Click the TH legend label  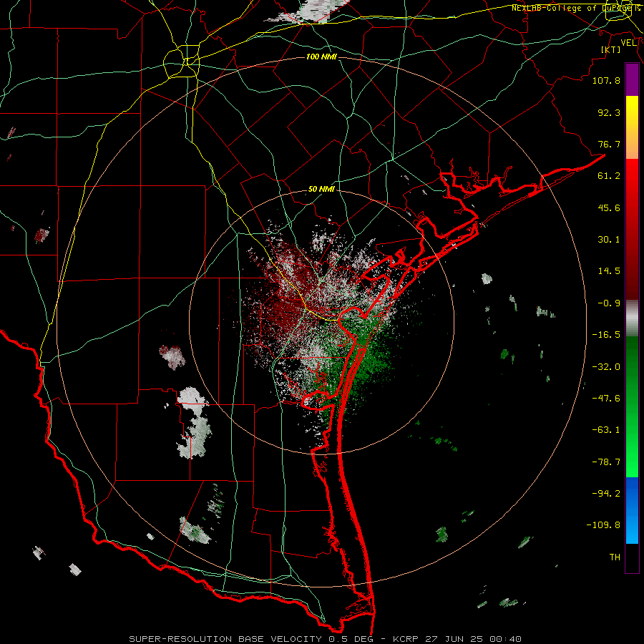[x=615, y=557]
